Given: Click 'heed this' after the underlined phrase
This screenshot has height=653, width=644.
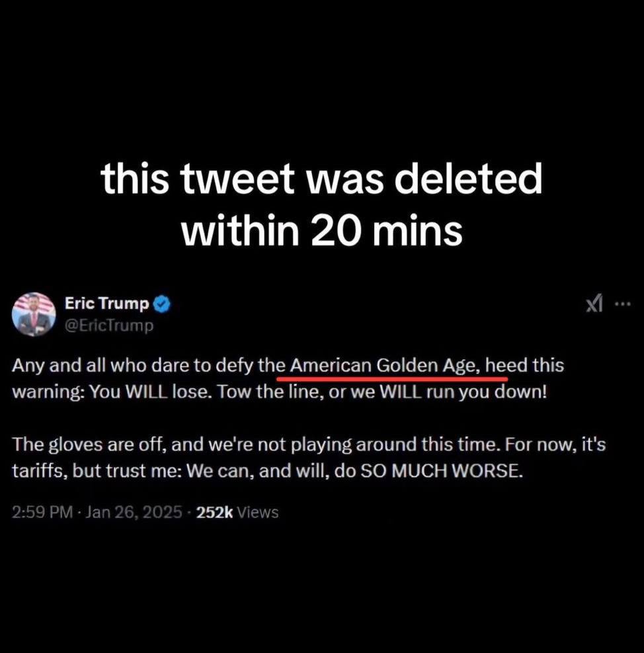Looking at the screenshot, I should (x=524, y=366).
